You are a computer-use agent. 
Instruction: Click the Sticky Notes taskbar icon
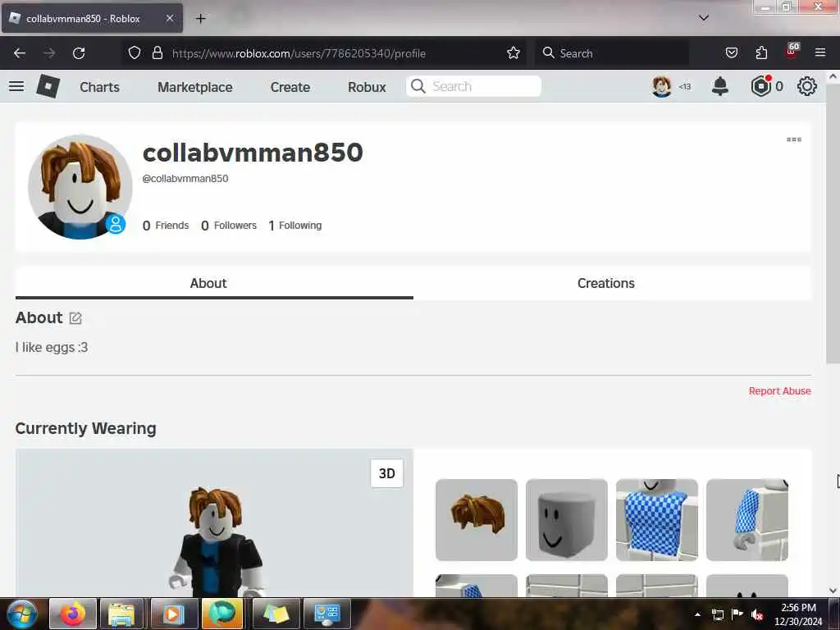[x=276, y=614]
